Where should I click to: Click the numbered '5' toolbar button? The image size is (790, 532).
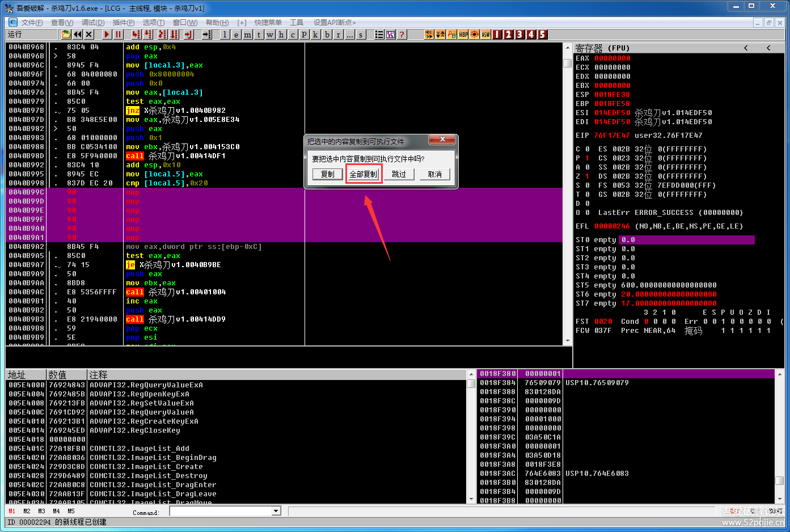click(x=543, y=35)
